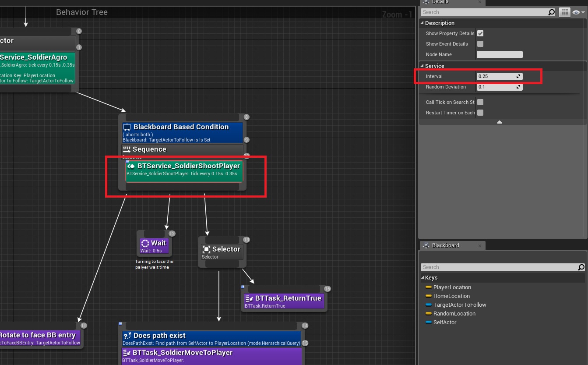This screenshot has height=365, width=588.
Task: Collapse the Service section
Action: tap(423, 66)
